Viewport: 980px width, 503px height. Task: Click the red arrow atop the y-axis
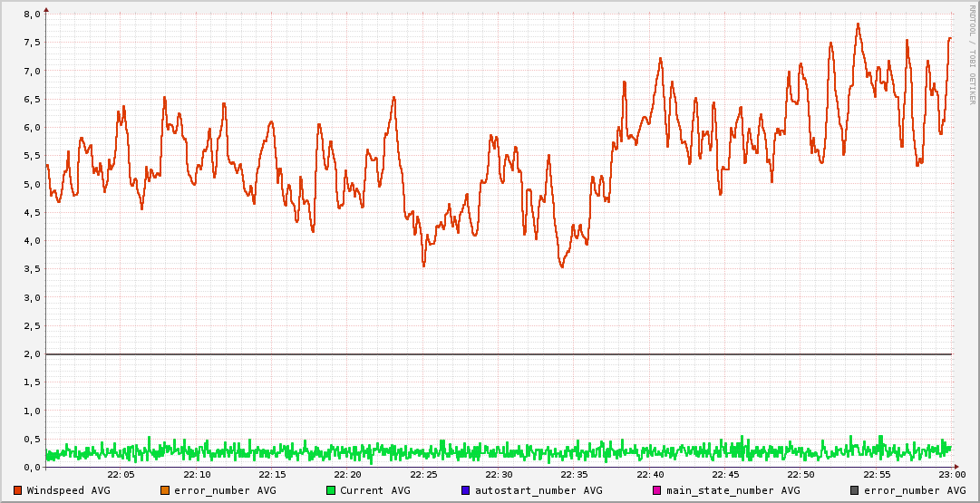pos(45,10)
